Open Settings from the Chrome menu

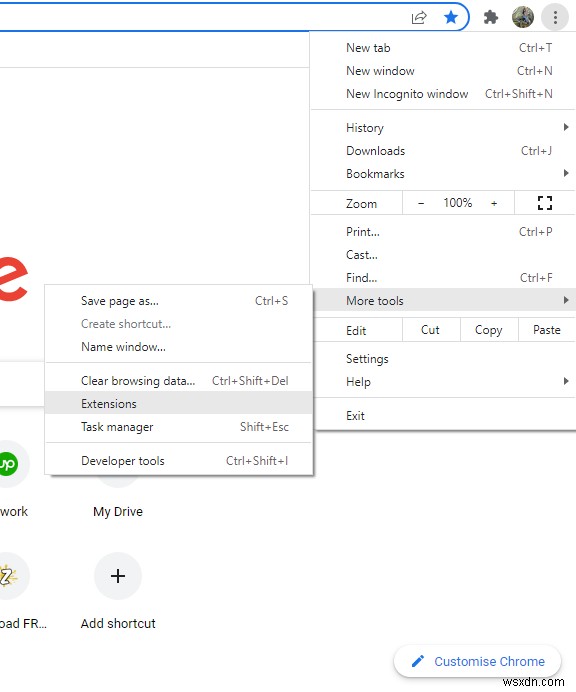click(442, 359)
